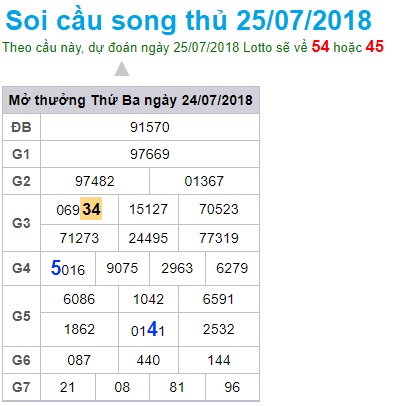Select predicted red number 54
This screenshot has height=406, width=408.
320,47
